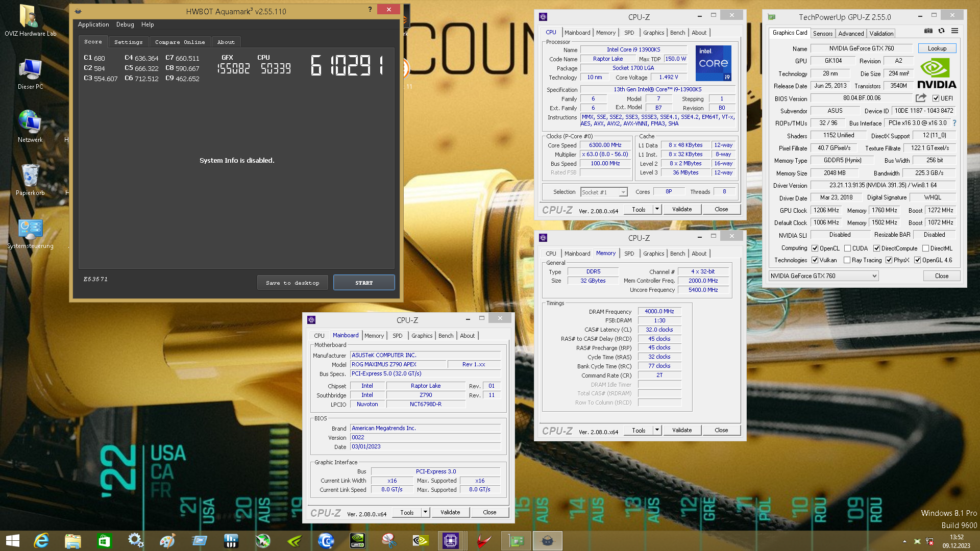Viewport: 980px width, 551px height.
Task: Select Dieser PC desktop icon
Action: coord(30,74)
